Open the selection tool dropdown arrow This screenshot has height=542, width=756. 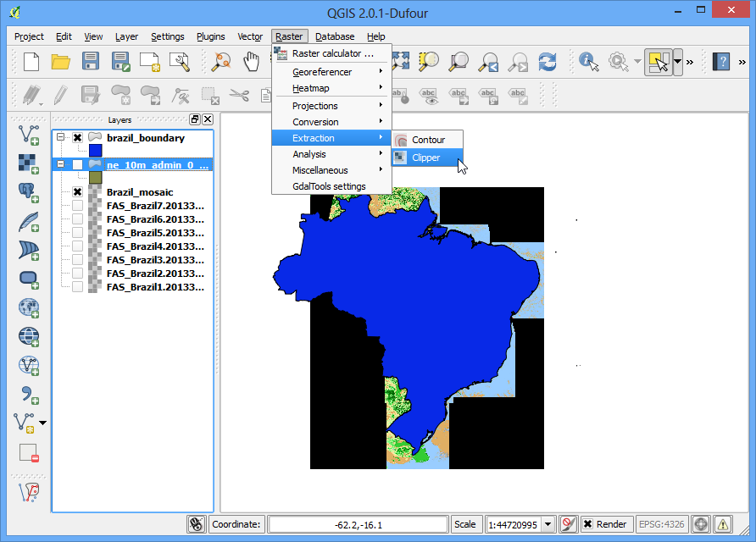pyautogui.click(x=678, y=62)
